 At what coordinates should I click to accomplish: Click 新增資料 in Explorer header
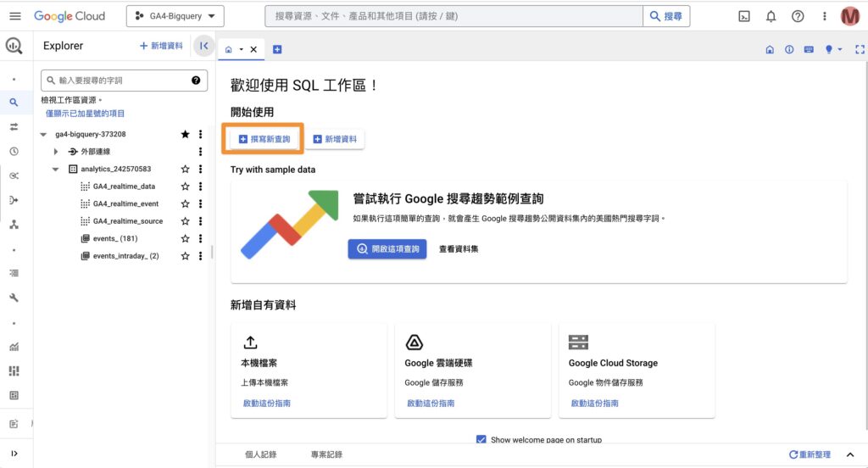pyautogui.click(x=161, y=46)
